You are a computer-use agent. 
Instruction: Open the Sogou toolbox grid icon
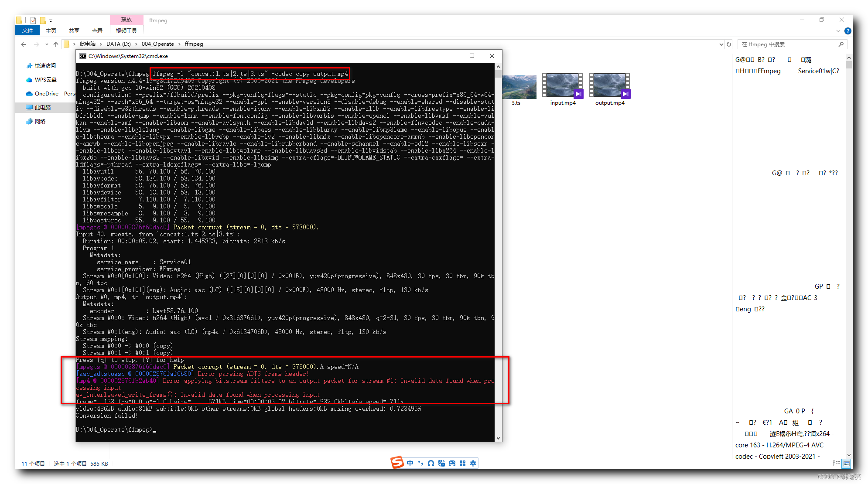pyautogui.click(x=462, y=463)
